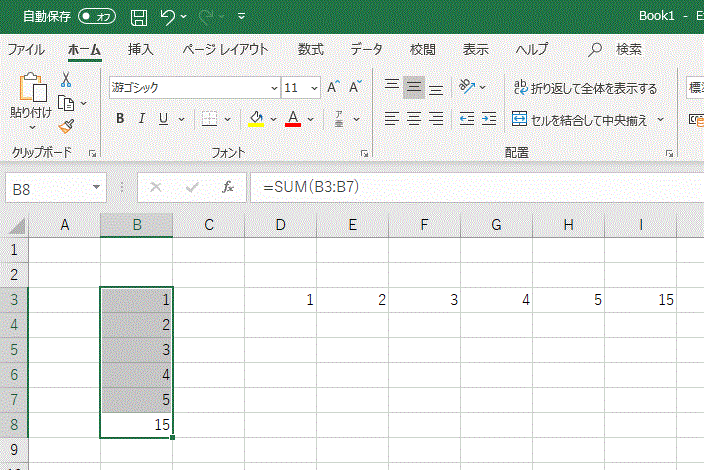Select cell I3 containing 15
704x470 pixels.
pos(640,300)
